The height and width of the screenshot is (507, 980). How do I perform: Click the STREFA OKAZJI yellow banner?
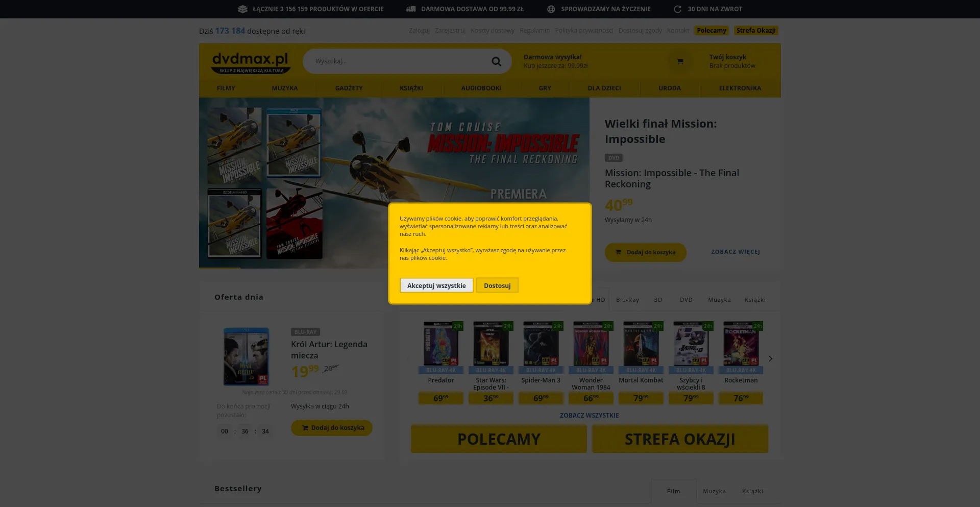coord(680,439)
